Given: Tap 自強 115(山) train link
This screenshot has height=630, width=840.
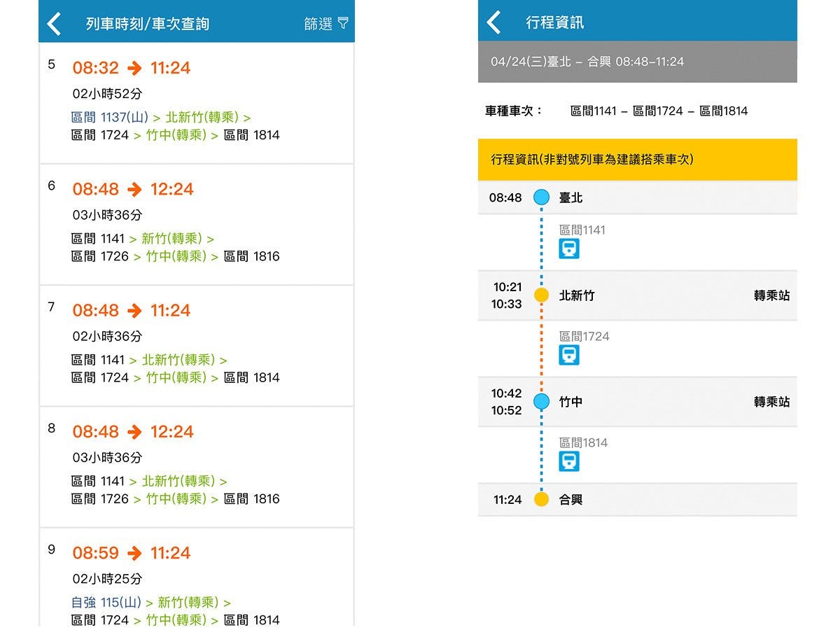Looking at the screenshot, I should point(106,603).
